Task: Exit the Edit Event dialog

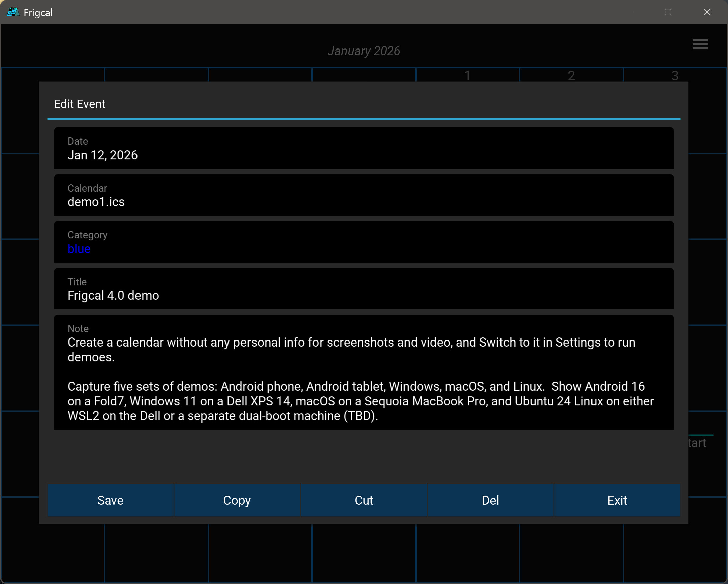Action: coord(617,500)
